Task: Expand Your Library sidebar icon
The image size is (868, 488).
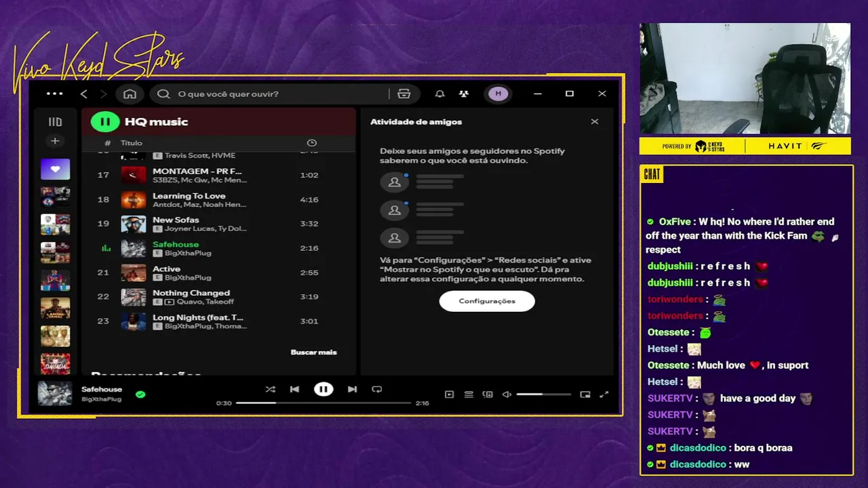Action: (55, 122)
